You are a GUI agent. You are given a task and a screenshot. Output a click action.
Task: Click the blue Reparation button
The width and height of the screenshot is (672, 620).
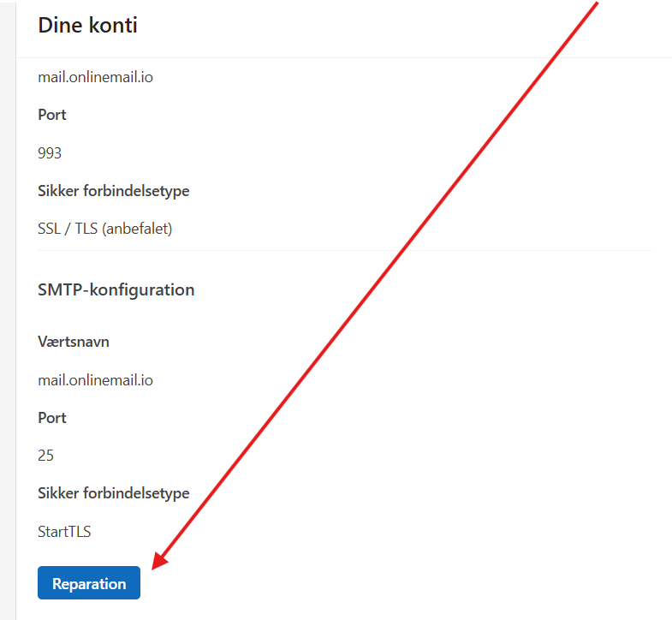click(89, 582)
